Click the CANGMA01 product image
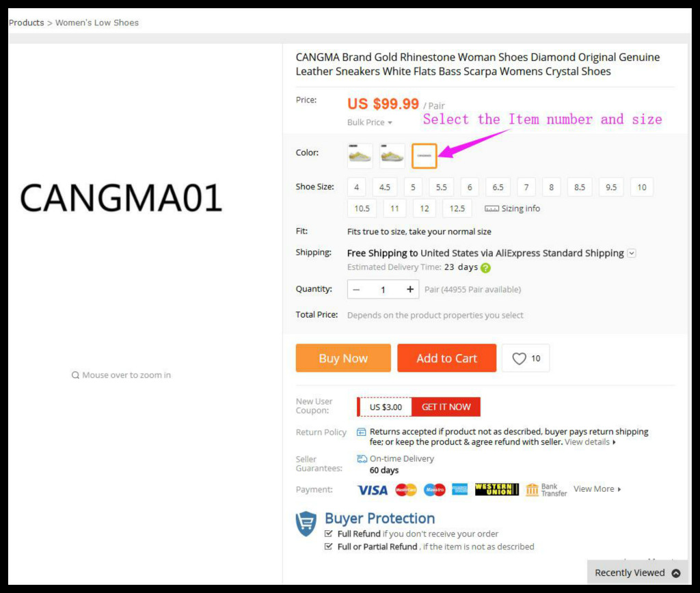Viewport: 700px width, 593px height. 121,197
